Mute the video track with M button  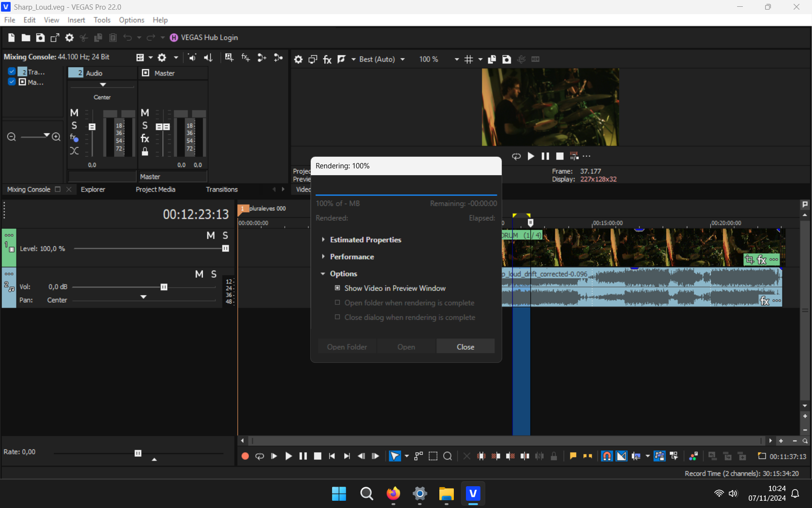point(211,236)
